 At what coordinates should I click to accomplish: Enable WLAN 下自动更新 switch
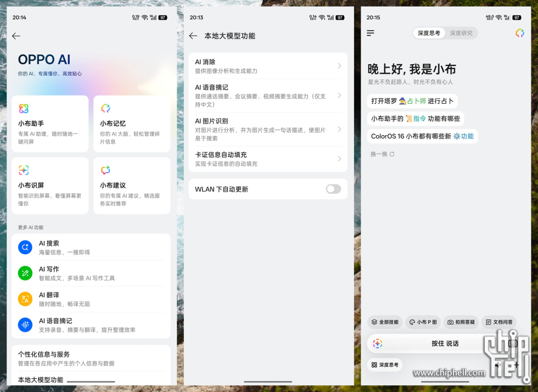tap(333, 188)
